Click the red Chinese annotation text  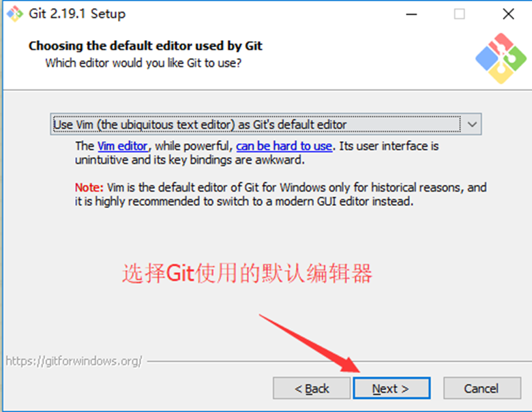[247, 274]
